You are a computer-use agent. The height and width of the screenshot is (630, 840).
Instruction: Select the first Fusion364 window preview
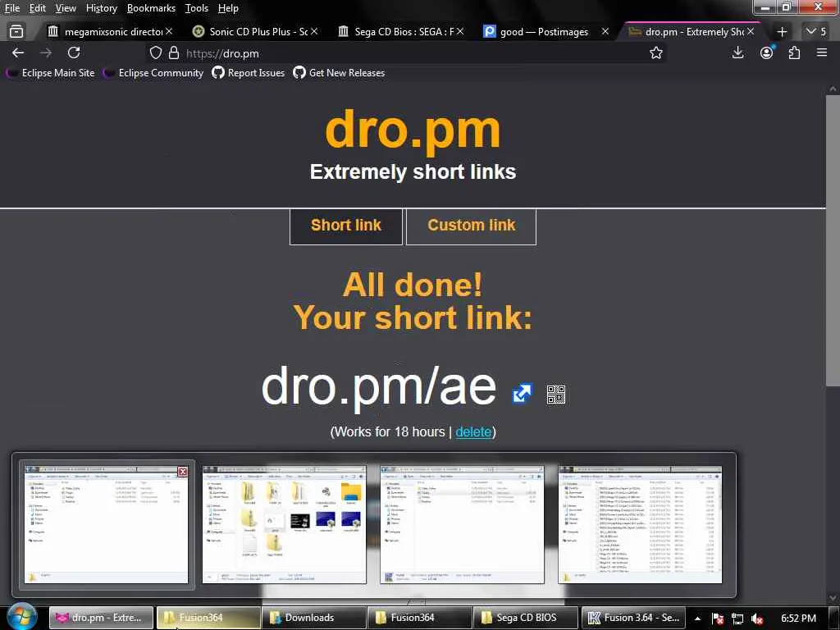106,524
